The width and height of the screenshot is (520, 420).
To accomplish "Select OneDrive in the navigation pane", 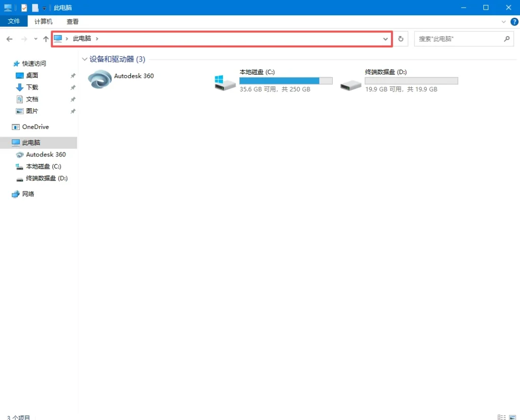I will tap(35, 127).
